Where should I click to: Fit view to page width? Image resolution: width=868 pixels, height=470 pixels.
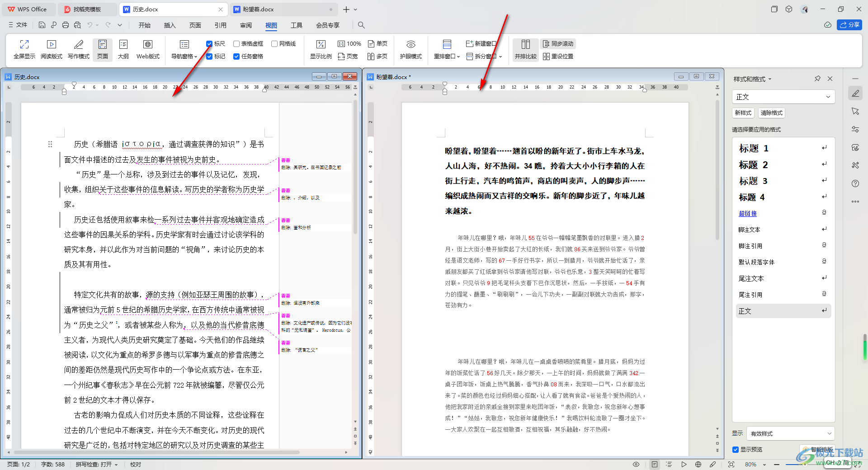click(348, 56)
